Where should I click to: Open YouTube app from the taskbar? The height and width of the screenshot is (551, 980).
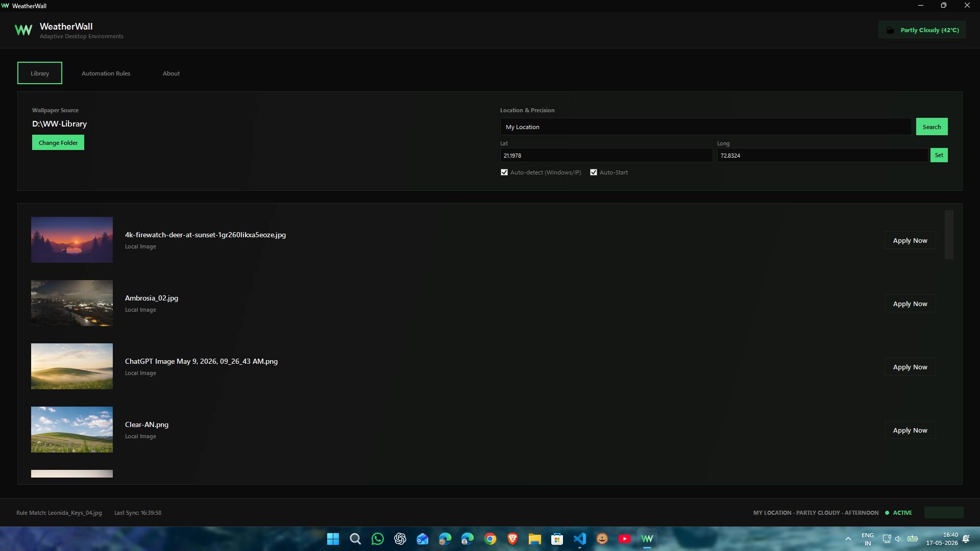pos(625,539)
